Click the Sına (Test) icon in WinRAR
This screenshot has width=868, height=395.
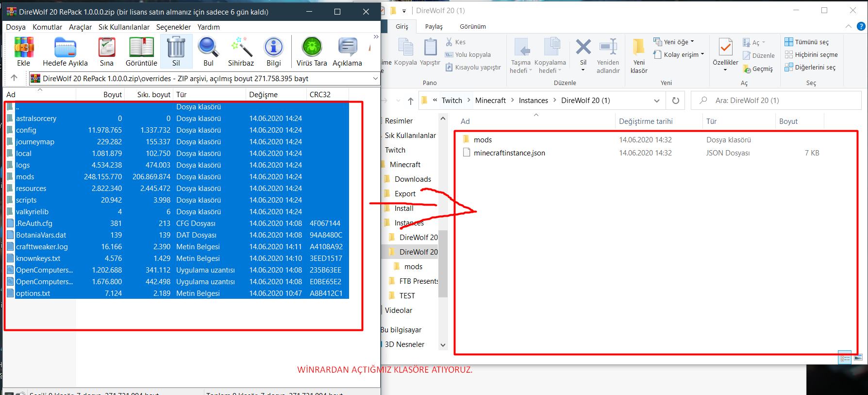click(x=107, y=52)
